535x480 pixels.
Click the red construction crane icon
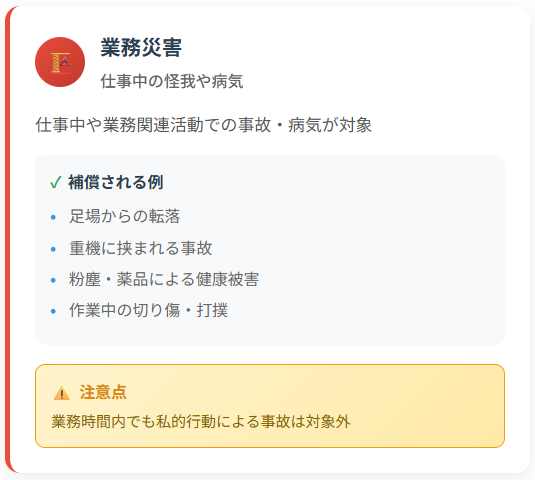pos(60,62)
